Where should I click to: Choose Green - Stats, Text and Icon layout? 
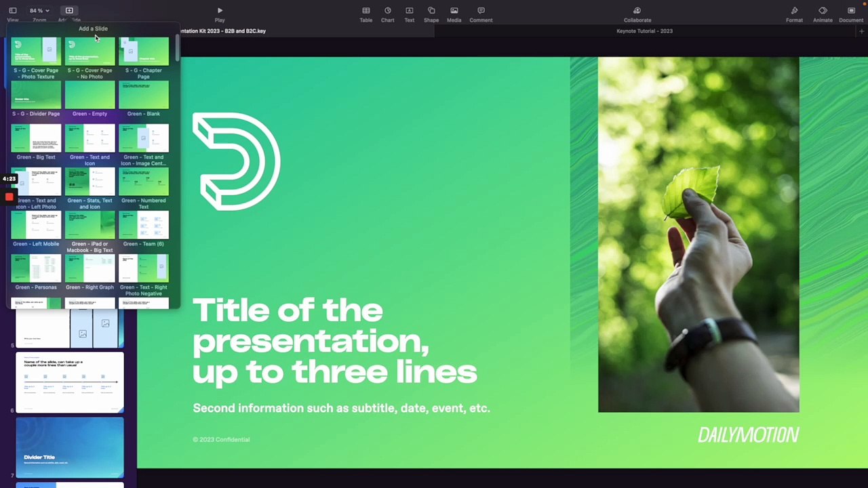[x=90, y=182]
